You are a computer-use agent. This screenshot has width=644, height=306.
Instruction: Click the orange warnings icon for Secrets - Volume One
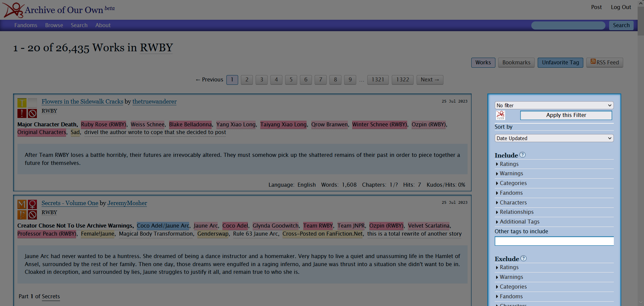[x=22, y=215]
